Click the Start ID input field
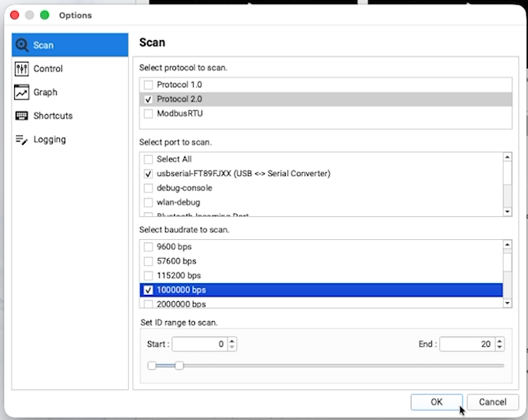Screen dimensions: 528x420 [x=200, y=344]
